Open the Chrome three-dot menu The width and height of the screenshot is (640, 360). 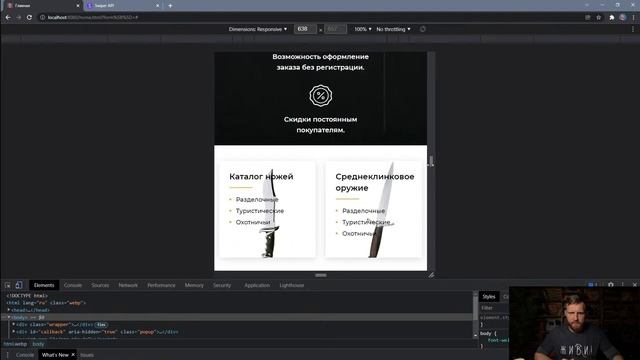[x=633, y=18]
